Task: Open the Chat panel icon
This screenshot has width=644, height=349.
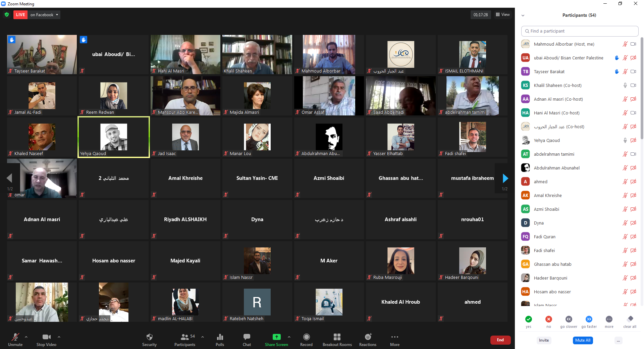Action: click(x=247, y=337)
